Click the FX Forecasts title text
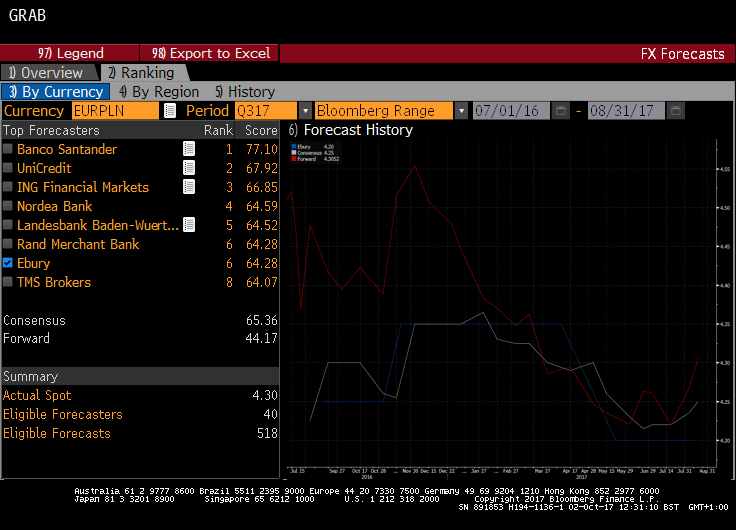736x530 pixels. (x=682, y=54)
